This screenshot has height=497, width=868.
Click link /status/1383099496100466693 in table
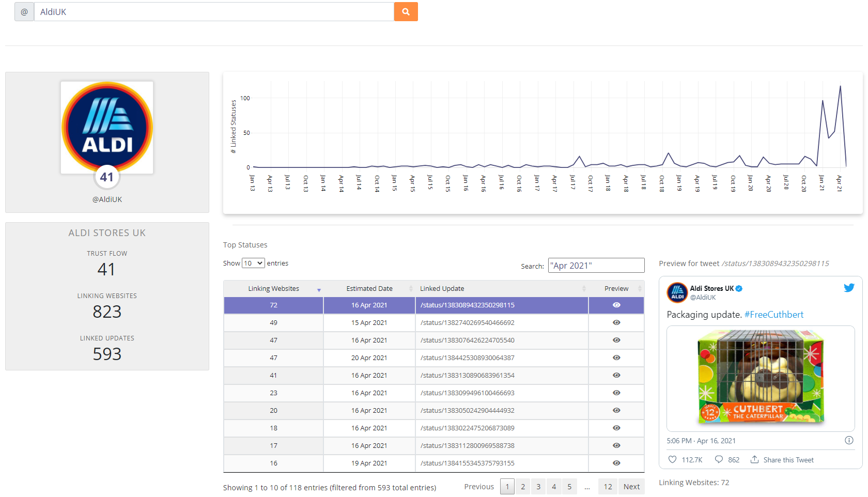(x=468, y=393)
